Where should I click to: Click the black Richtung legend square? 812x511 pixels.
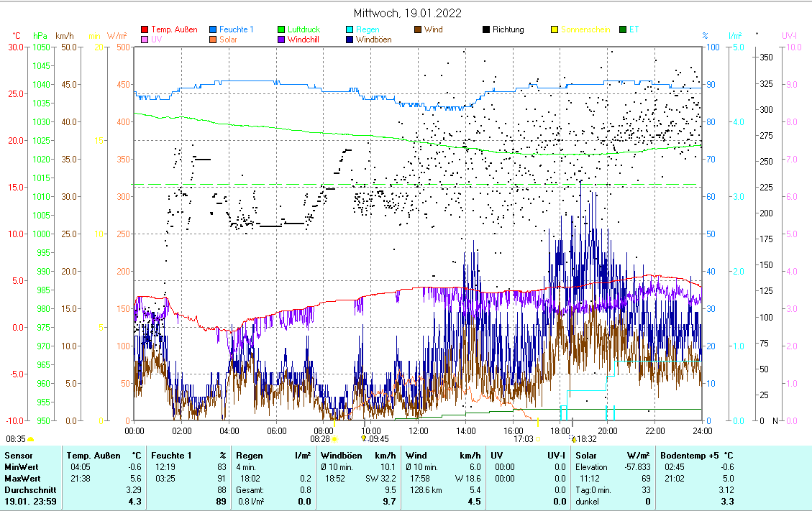click(x=486, y=30)
